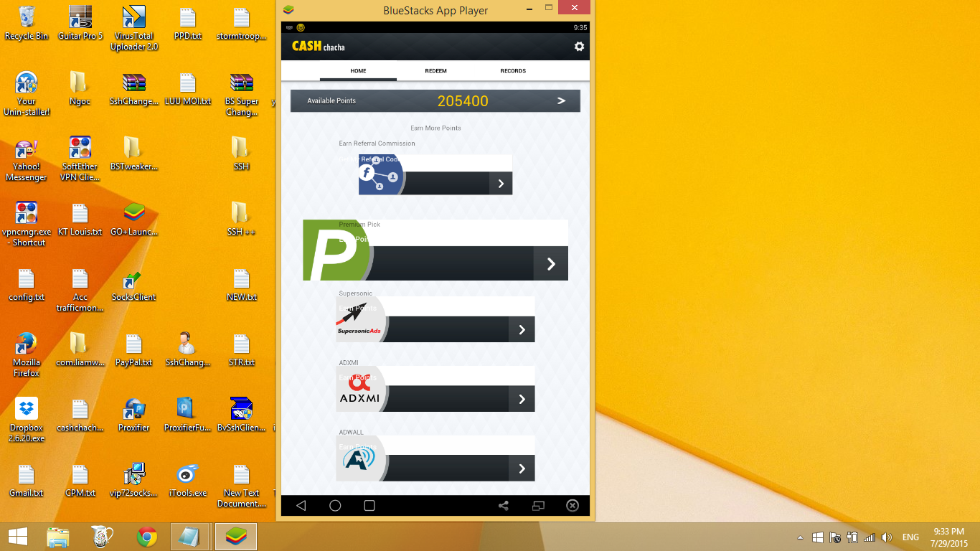Select the ProxifierFu... desktop icon
The image size is (980, 551).
188,415
